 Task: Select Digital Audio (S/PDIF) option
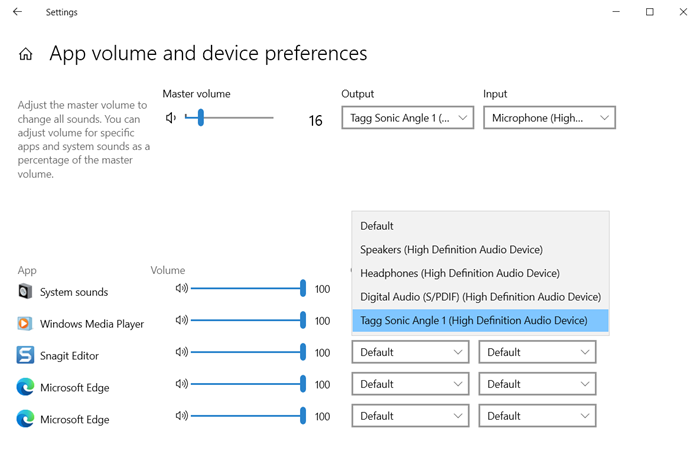point(480,297)
